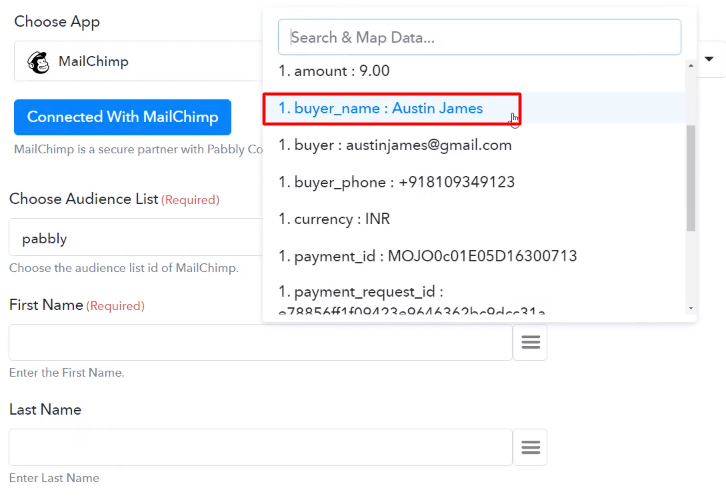Click 'MailChimp is a secure partner' text

pos(138,150)
